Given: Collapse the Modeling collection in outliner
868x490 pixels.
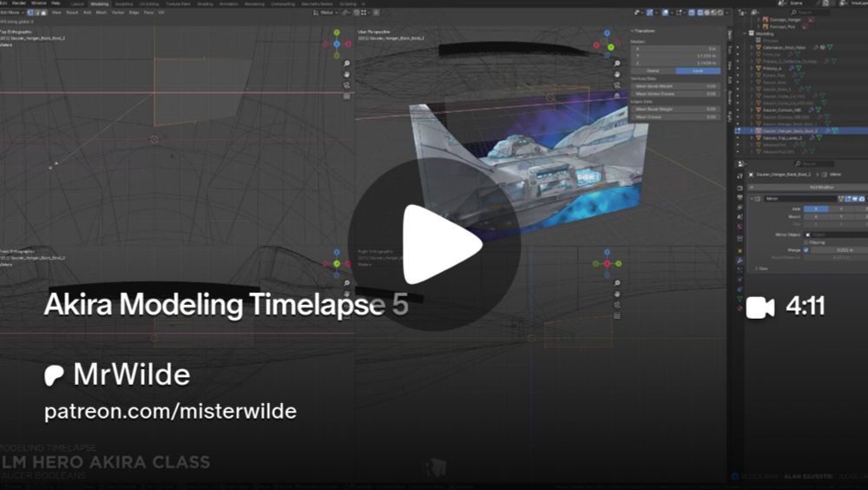Looking at the screenshot, I should pyautogui.click(x=746, y=33).
